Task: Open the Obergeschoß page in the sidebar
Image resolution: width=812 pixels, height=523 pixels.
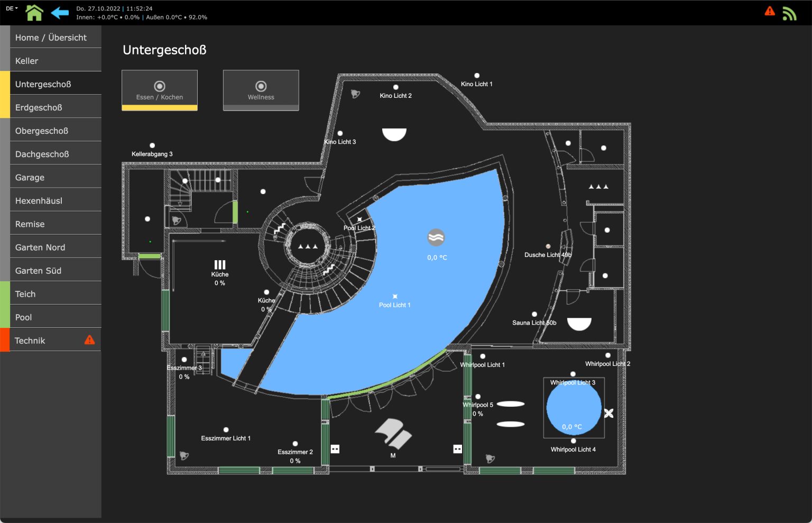Action: (42, 130)
